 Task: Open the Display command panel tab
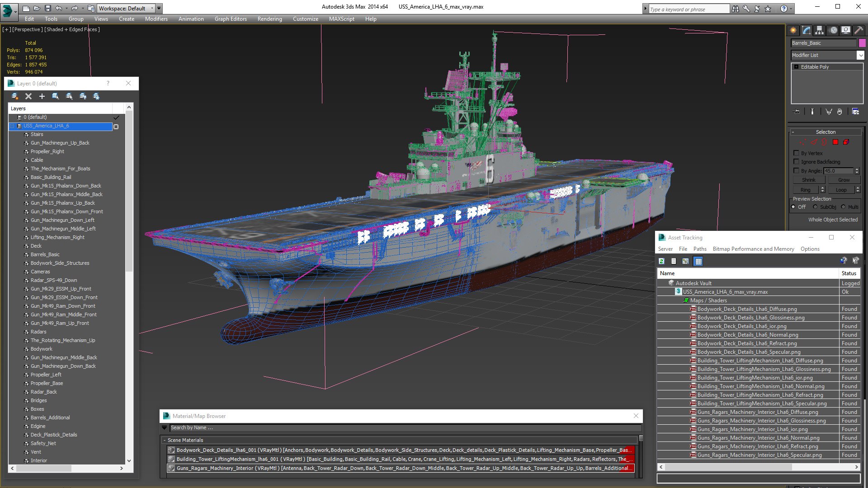coord(846,30)
